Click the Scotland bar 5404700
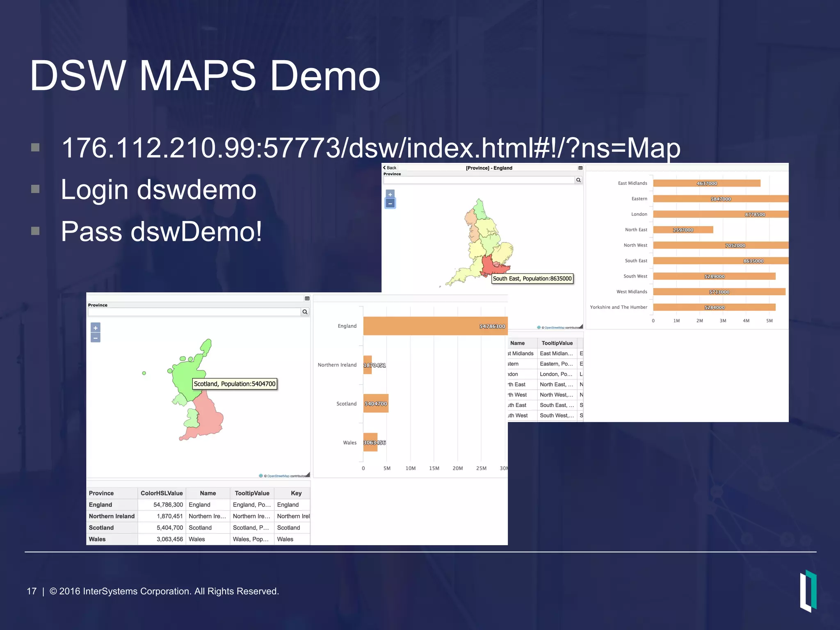This screenshot has width=840, height=630. pos(376,404)
